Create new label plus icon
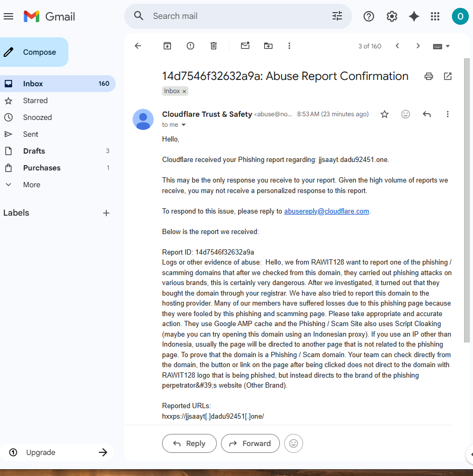 (106, 213)
